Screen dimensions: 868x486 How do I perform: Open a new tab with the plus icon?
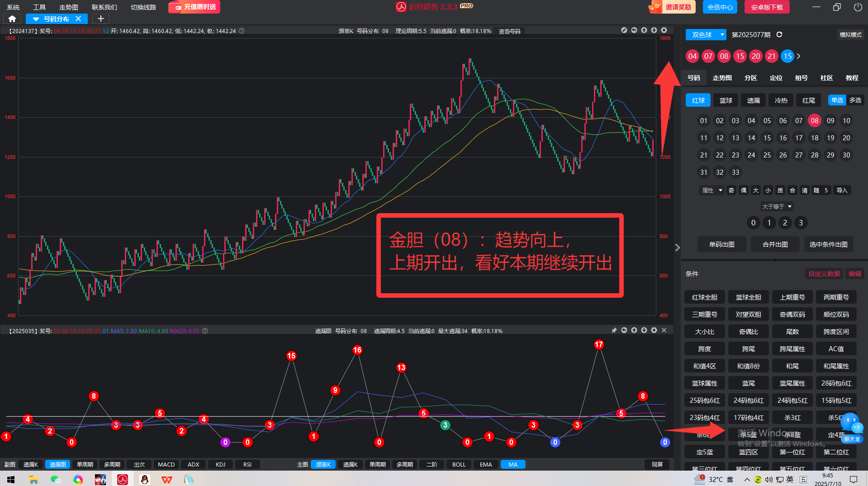tap(101, 19)
